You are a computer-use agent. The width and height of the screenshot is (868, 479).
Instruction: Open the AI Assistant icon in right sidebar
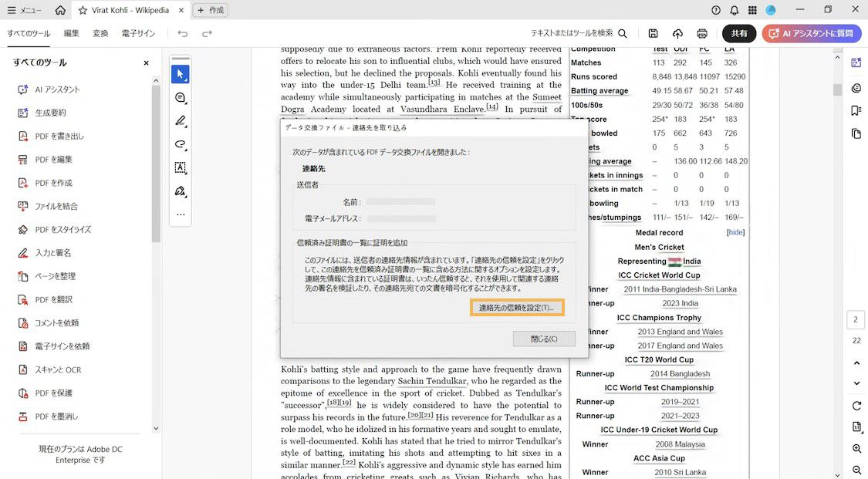pos(855,63)
